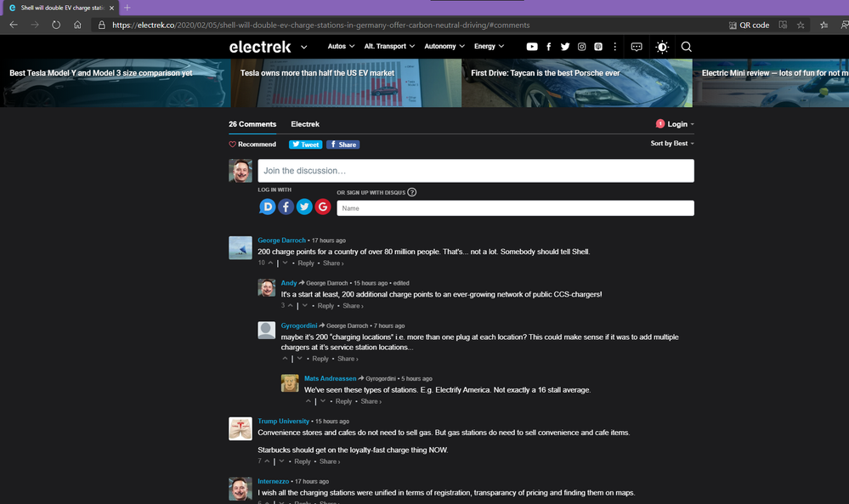Recommend this discussion with the heart
Viewport: 849px width, 504px height.
point(252,144)
